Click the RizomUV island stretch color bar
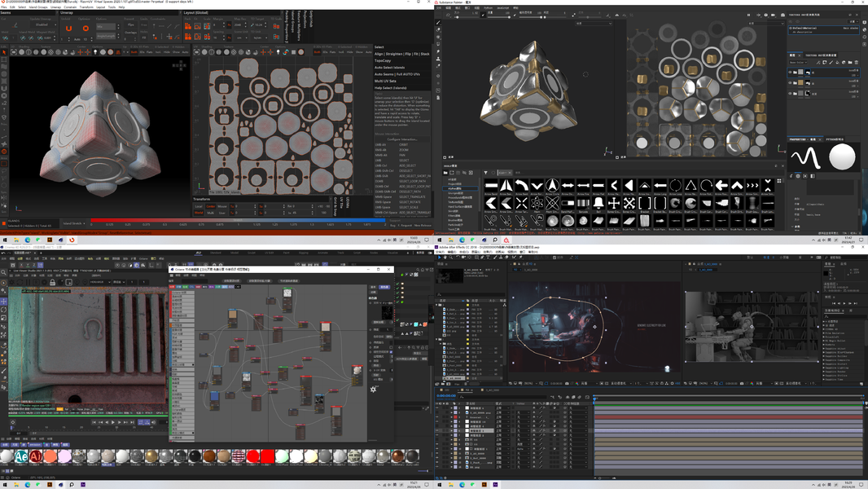This screenshot has width=868, height=489. tap(238, 220)
